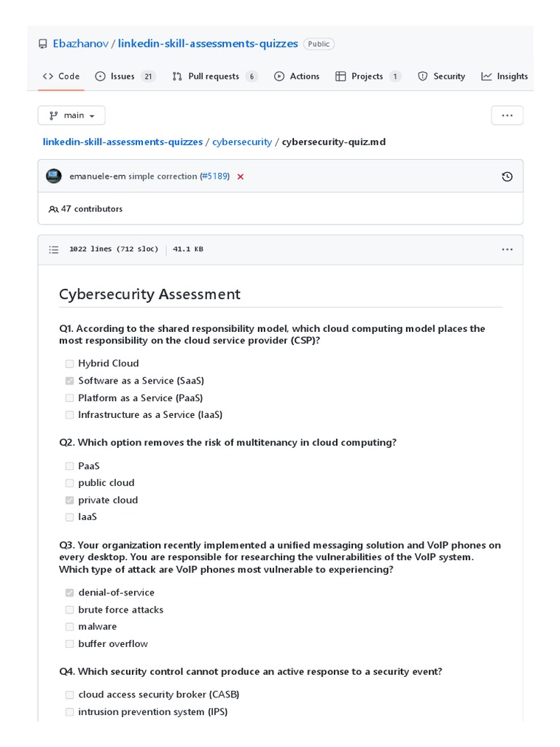Go to cybersecurity folder breadcrumb

242,142
